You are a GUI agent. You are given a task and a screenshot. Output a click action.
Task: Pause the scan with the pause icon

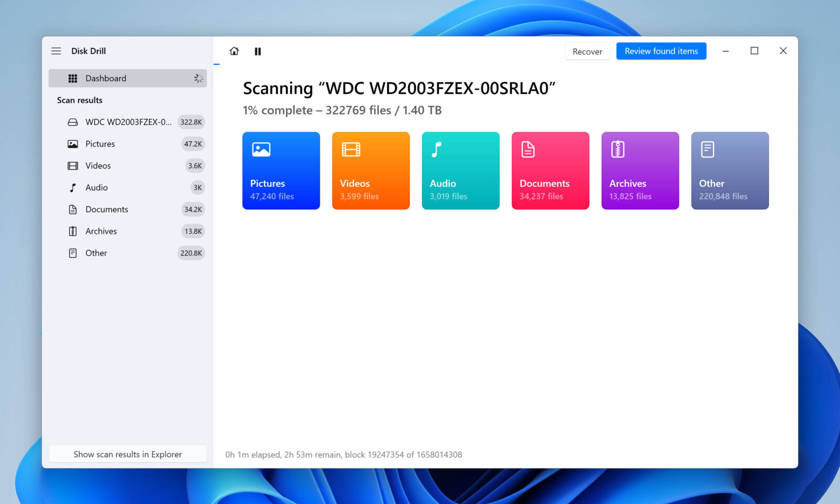point(258,51)
